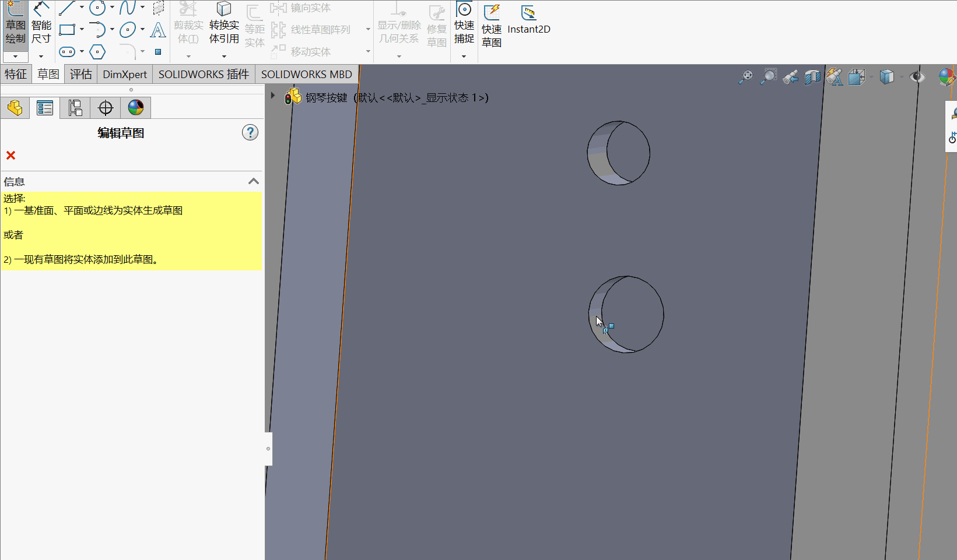Open the 草图绘制 dropdown arrow
The height and width of the screenshot is (560, 957).
16,57
